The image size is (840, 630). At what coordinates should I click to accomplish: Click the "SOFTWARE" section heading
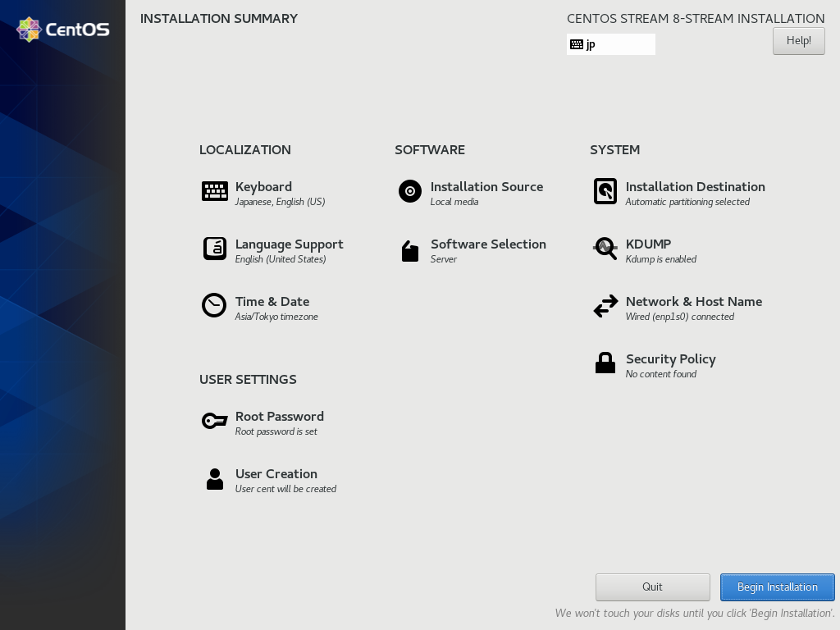[430, 150]
